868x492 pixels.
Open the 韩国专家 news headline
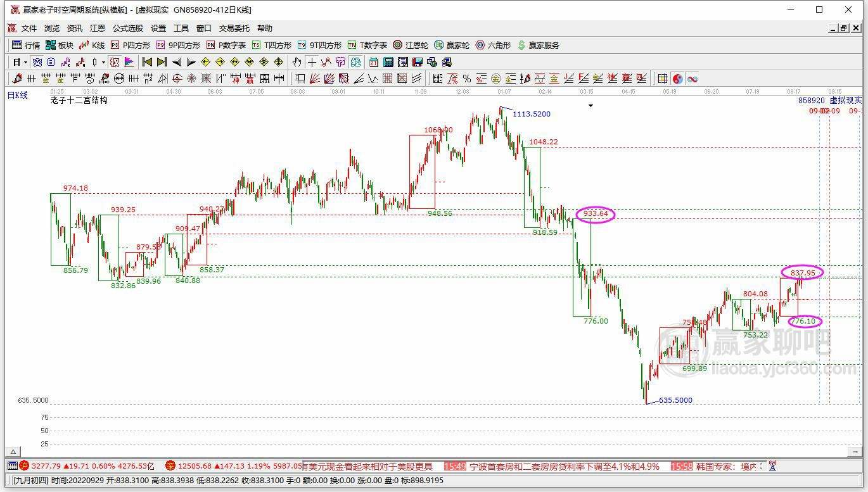tap(725, 466)
